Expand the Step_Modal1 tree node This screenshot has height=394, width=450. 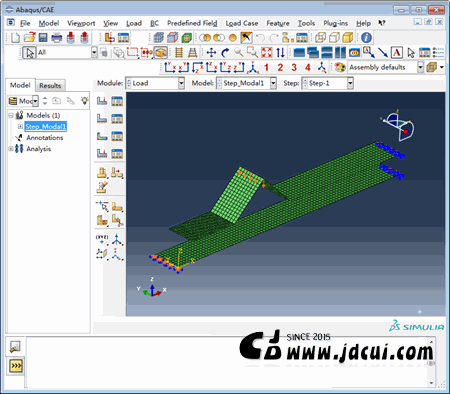pyautogui.click(x=20, y=126)
